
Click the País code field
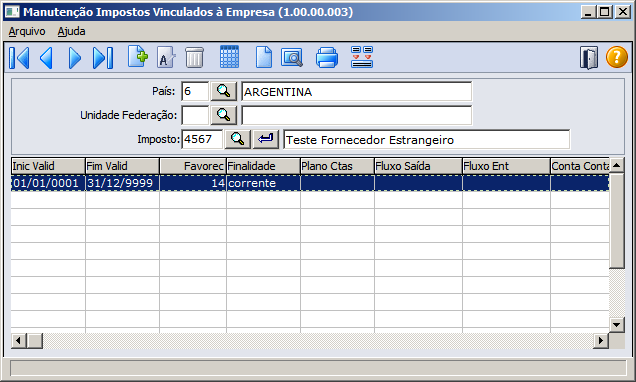click(x=195, y=91)
